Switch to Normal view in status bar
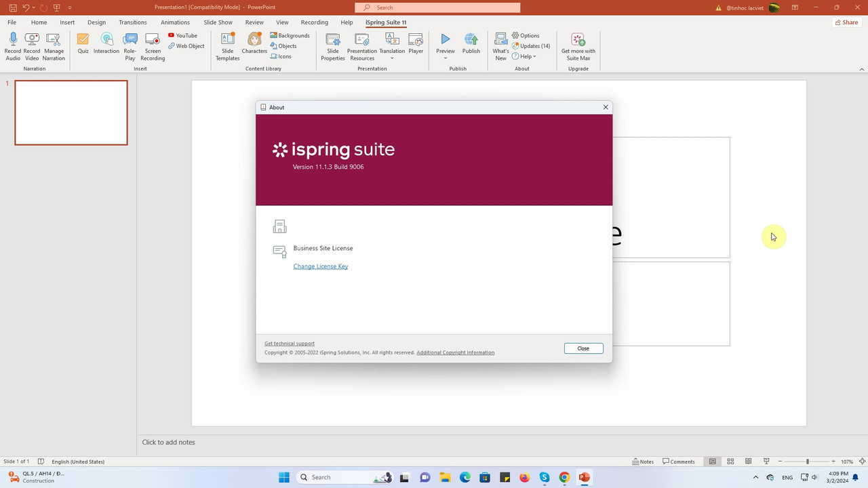The height and width of the screenshot is (488, 868). pos(713,462)
